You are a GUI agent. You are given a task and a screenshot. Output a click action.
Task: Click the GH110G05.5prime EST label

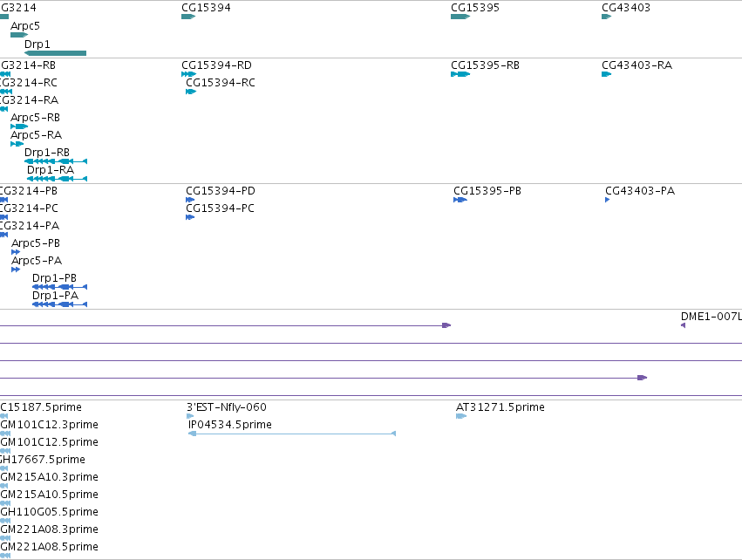pos(49,512)
